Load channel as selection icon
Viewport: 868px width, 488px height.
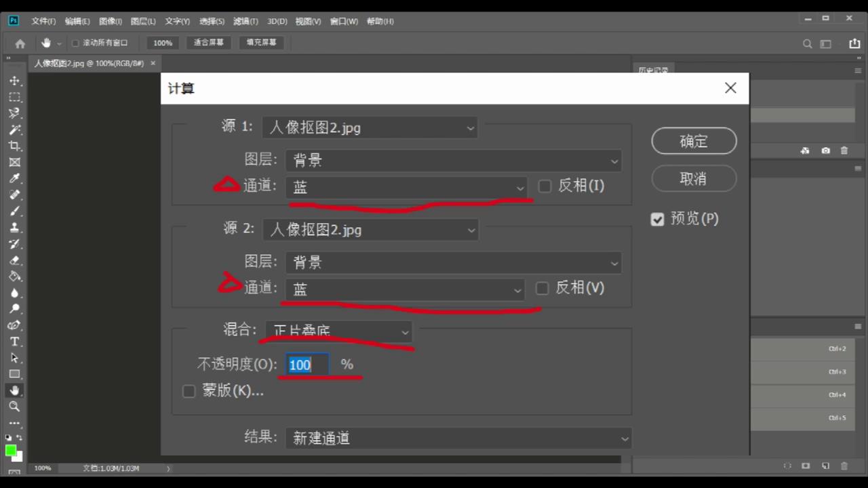(787, 466)
